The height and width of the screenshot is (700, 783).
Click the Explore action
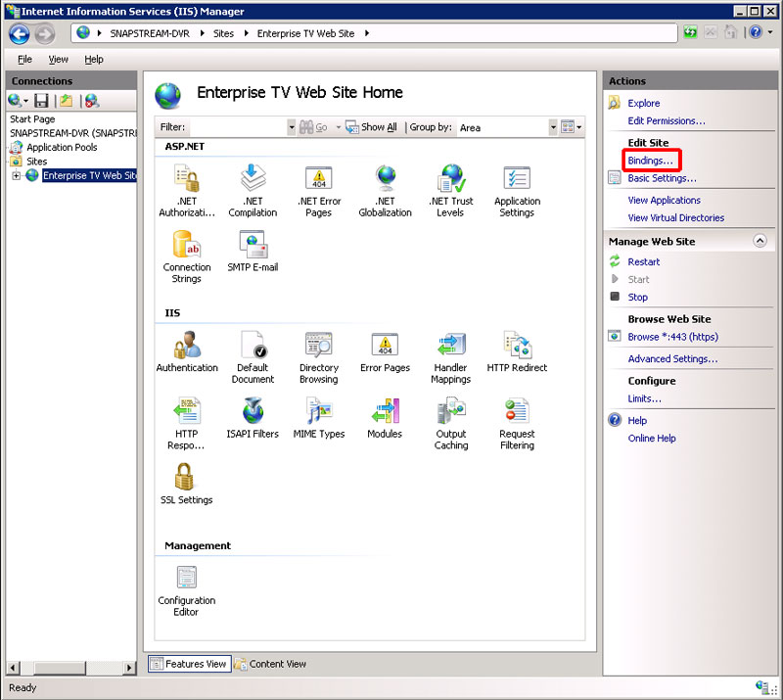pos(644,103)
